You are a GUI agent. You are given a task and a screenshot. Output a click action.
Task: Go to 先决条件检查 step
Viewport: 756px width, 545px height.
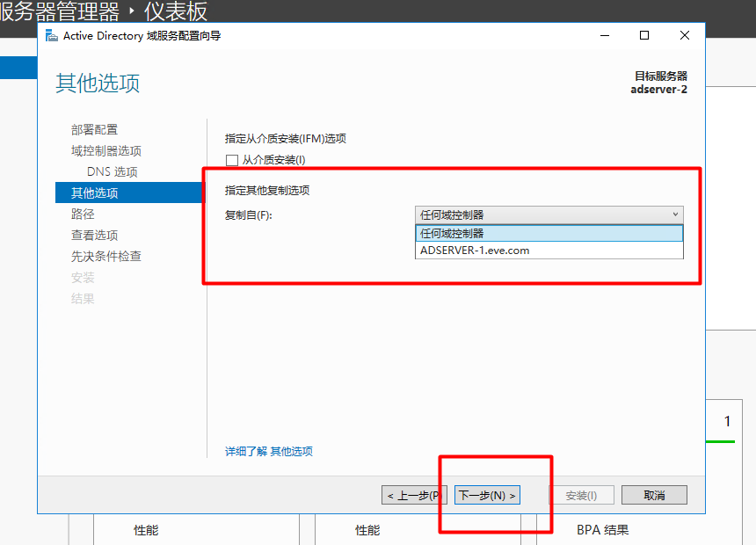tap(106, 257)
